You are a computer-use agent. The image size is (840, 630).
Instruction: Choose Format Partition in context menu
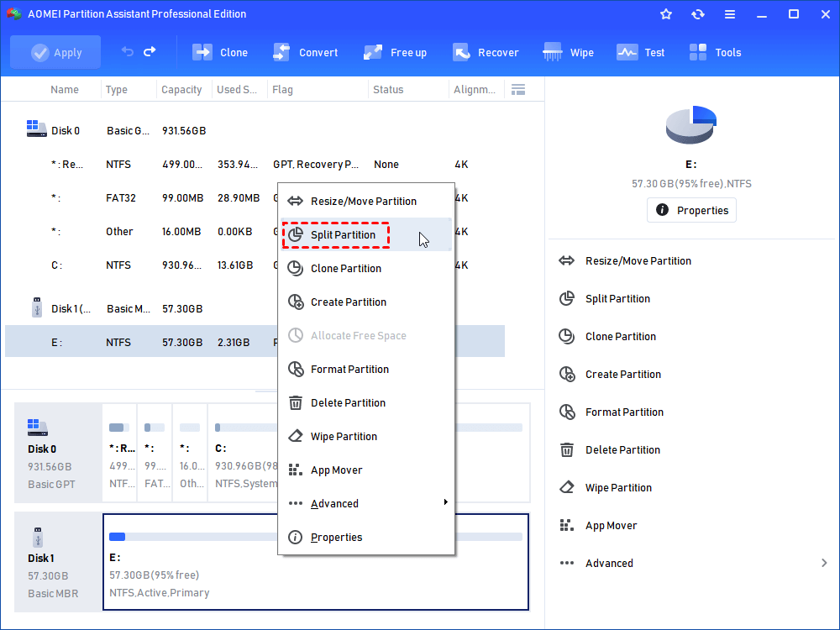click(366, 369)
